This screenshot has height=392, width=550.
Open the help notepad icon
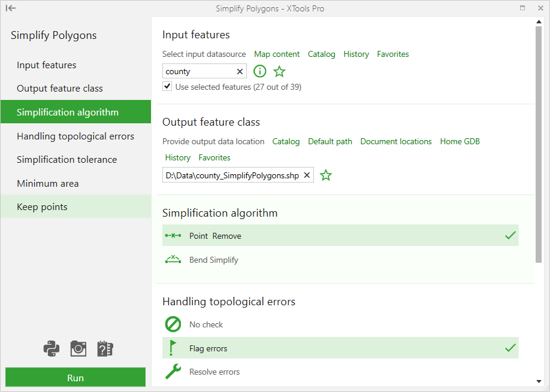[105, 348]
